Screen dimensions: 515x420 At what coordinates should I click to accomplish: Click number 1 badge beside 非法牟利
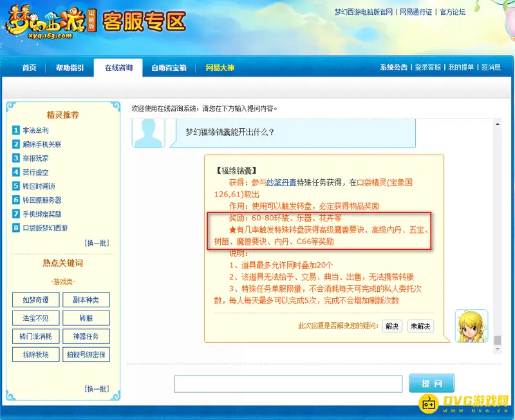point(16,130)
